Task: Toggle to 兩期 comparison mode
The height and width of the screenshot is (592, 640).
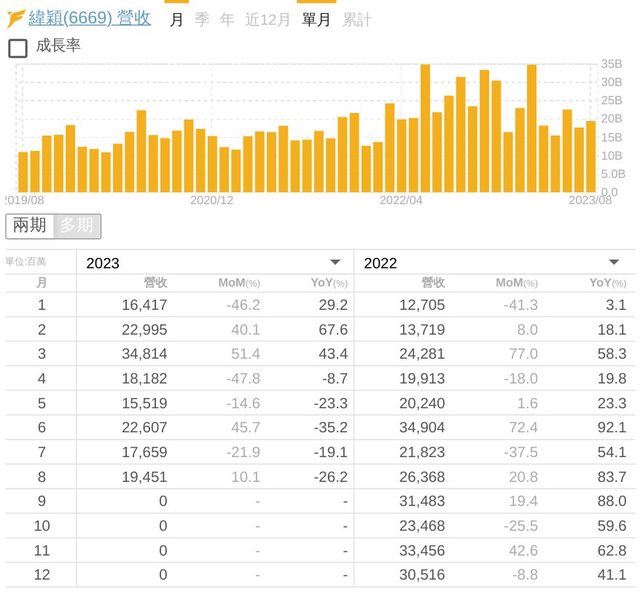Action: coord(29,225)
